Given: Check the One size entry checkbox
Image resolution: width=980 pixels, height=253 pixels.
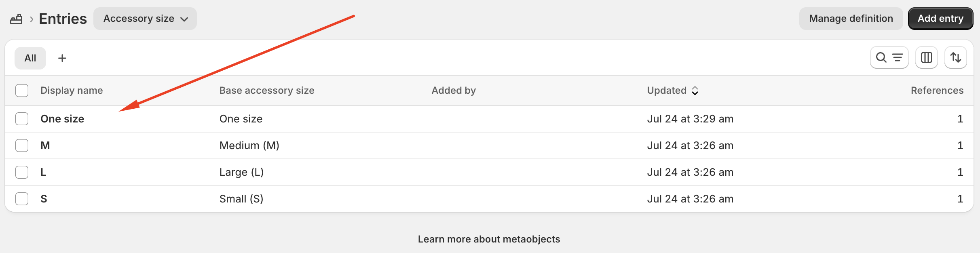Looking at the screenshot, I should [22, 119].
